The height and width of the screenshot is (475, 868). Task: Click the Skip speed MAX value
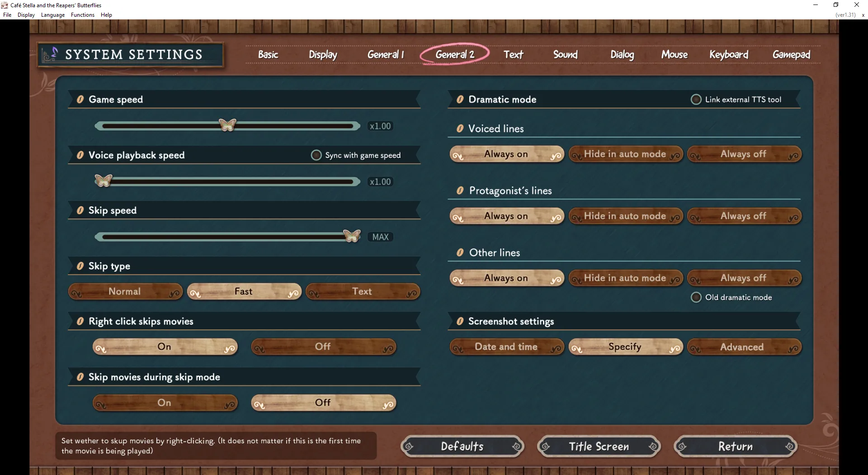(380, 237)
